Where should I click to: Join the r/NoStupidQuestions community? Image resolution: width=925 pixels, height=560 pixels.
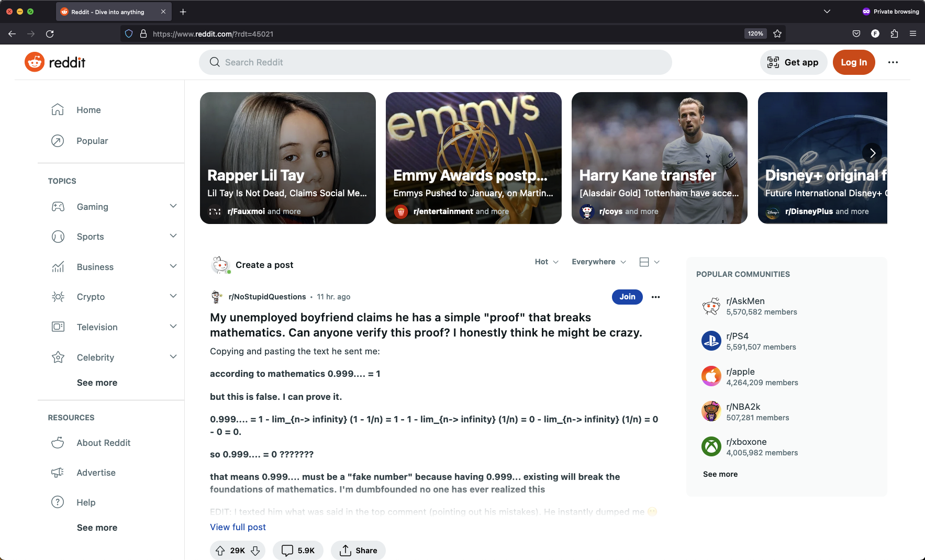[627, 297]
